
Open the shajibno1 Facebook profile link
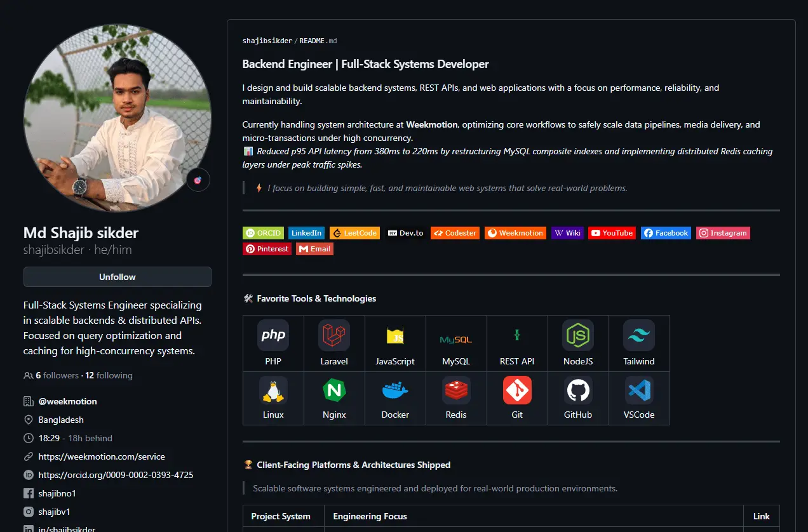[57, 493]
